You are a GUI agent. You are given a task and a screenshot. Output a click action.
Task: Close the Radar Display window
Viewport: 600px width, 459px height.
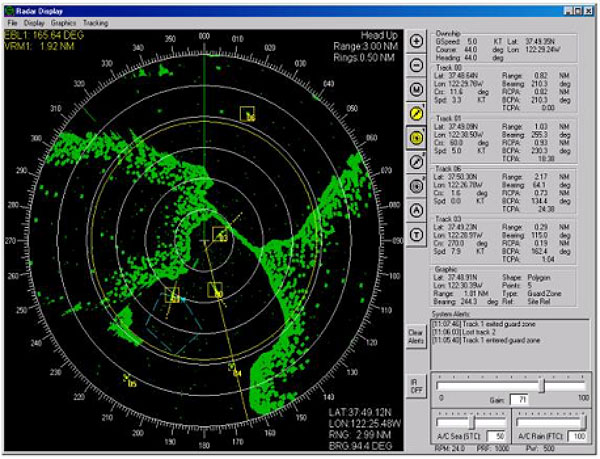[589, 11]
